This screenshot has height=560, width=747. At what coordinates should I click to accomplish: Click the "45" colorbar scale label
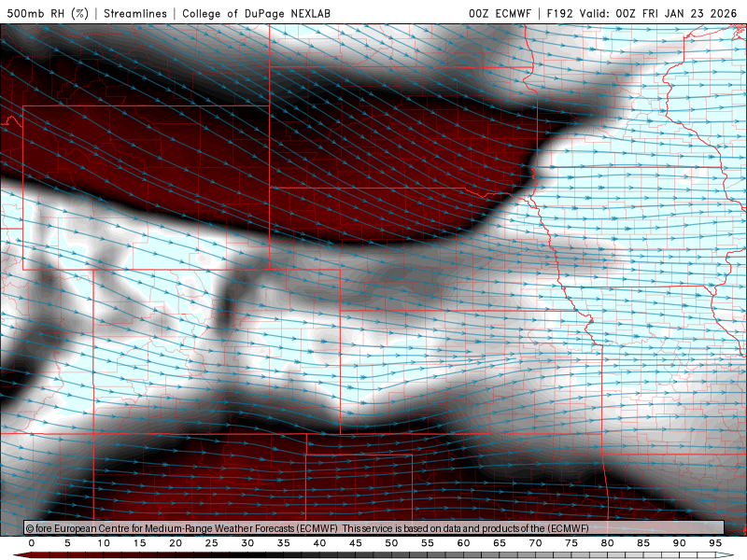tap(356, 543)
